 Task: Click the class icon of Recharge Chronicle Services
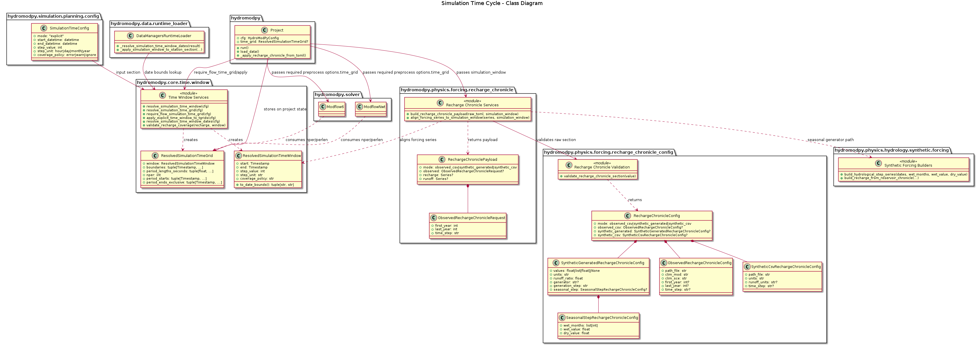click(440, 103)
